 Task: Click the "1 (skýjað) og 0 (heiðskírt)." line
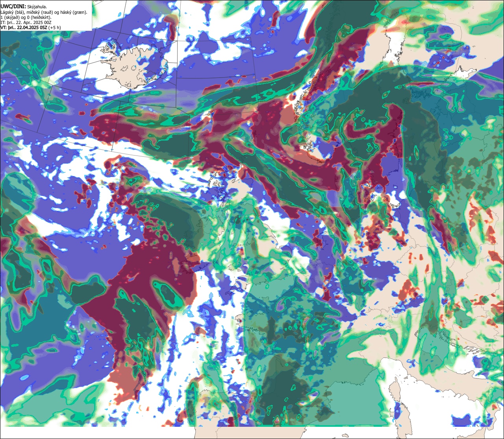pyautogui.click(x=26, y=18)
